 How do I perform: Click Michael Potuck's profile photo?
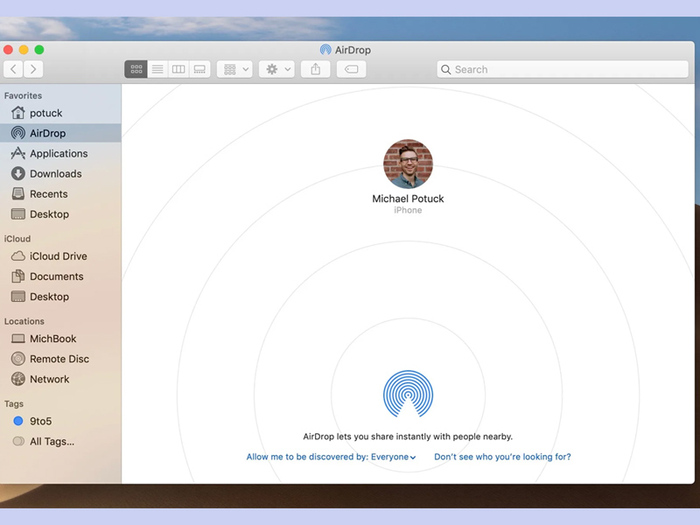408,164
